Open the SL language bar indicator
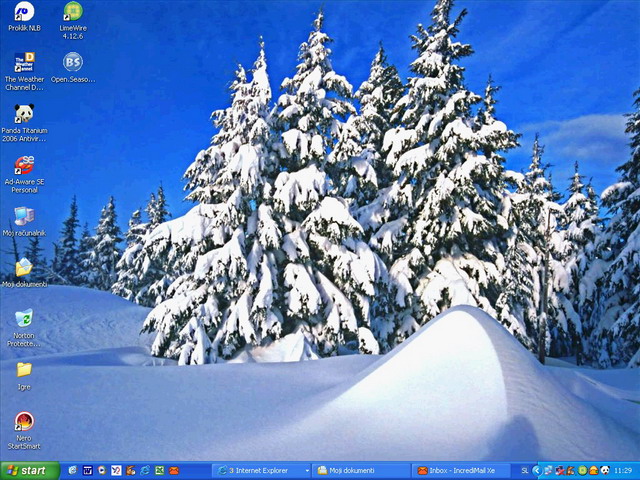Screen dimensions: 640x480 [x=525, y=470]
